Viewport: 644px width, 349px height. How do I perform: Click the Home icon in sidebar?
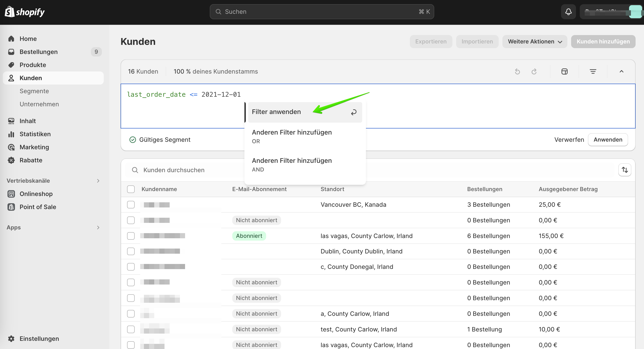click(11, 39)
